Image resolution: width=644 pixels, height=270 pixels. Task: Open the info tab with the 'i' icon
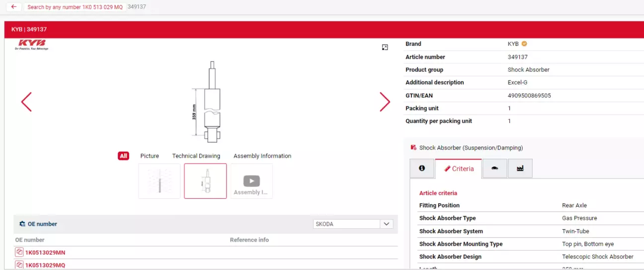point(422,169)
